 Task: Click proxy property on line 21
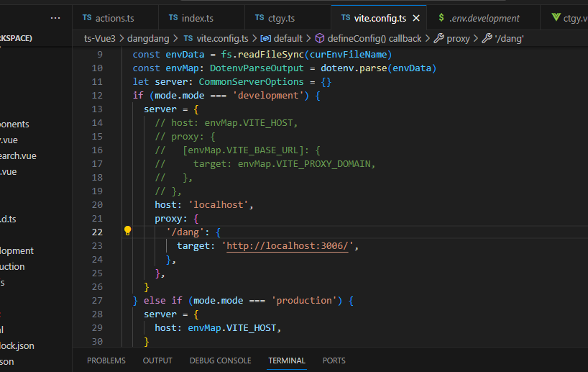coord(168,219)
